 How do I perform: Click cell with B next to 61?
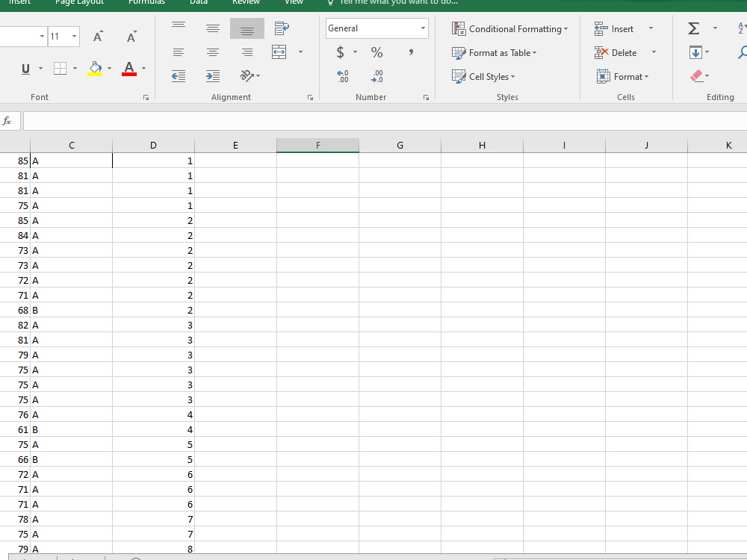72,429
